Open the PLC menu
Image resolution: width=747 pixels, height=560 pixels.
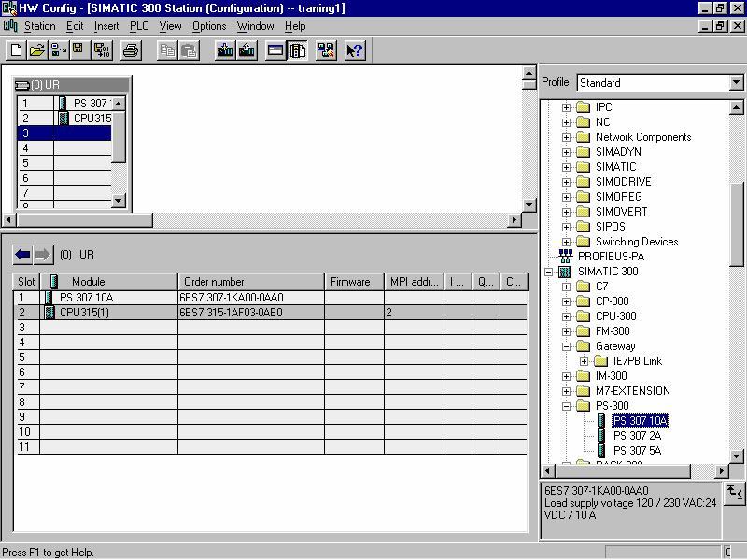[139, 26]
